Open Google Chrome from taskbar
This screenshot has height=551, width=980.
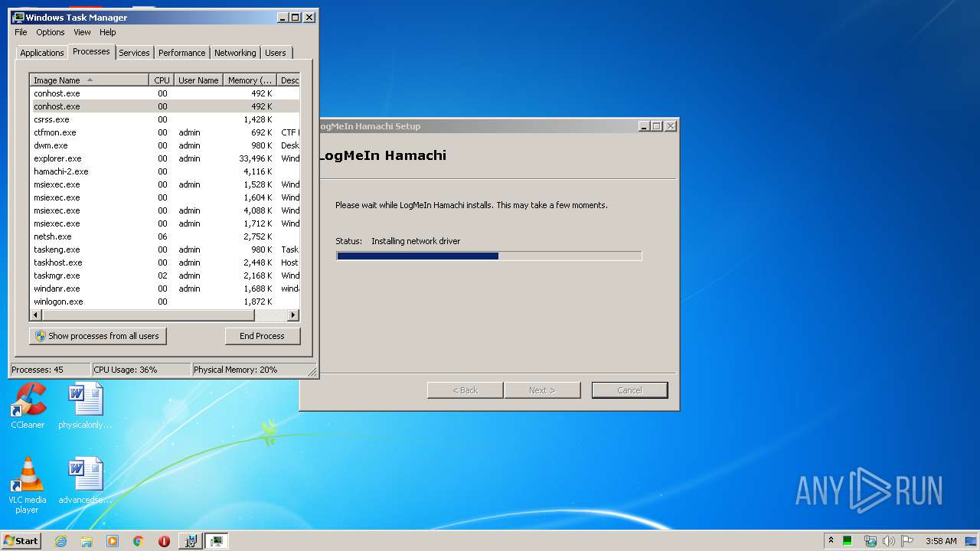(x=138, y=541)
